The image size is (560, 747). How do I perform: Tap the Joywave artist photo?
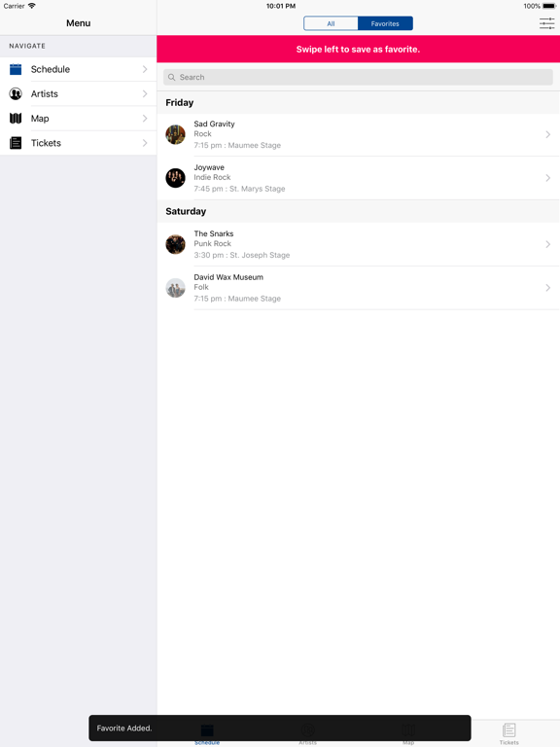coord(175,178)
